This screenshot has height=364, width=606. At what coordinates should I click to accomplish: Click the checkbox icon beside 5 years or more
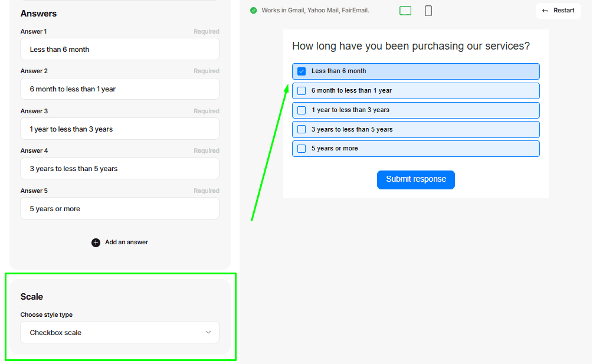pos(302,148)
